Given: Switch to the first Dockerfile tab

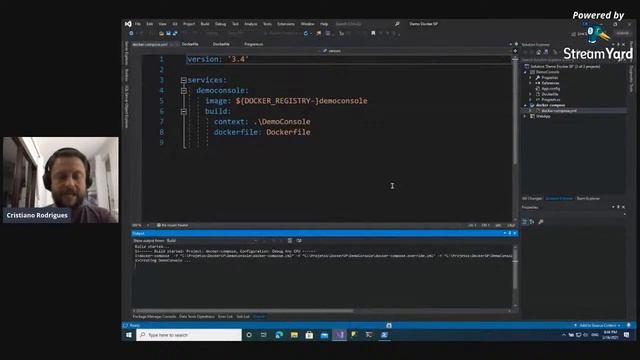Looking at the screenshot, I should click(x=190, y=44).
